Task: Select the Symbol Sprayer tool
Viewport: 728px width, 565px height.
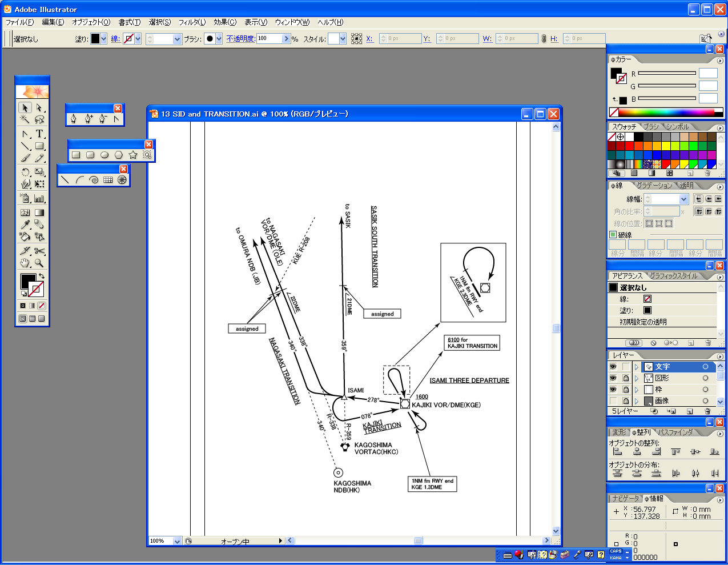Action: point(25,198)
